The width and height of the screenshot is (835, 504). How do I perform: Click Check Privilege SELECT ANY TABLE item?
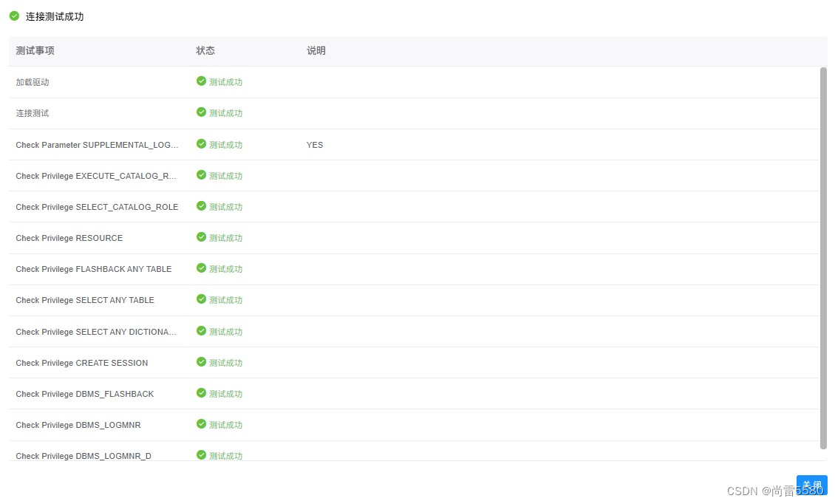[85, 300]
